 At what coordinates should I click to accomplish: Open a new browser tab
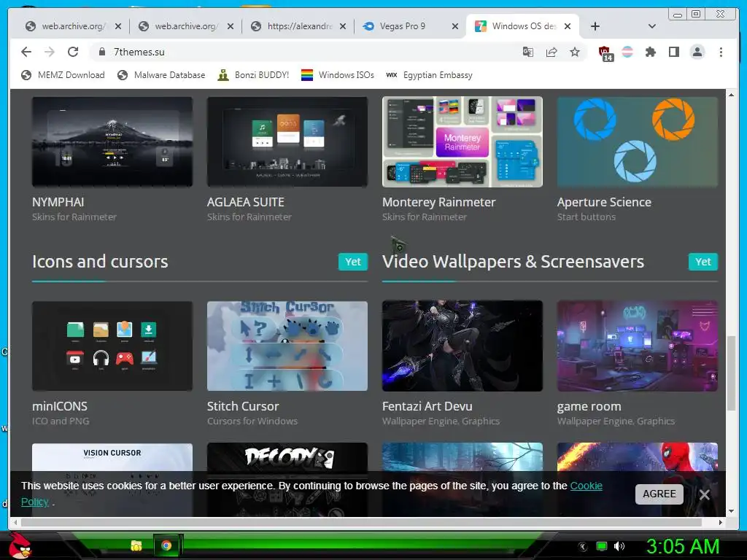point(595,26)
